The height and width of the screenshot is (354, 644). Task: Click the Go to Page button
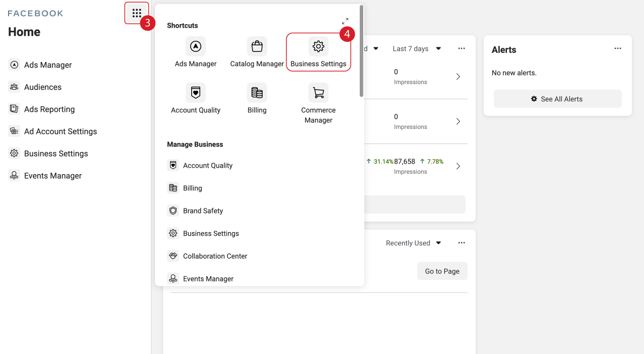point(442,271)
